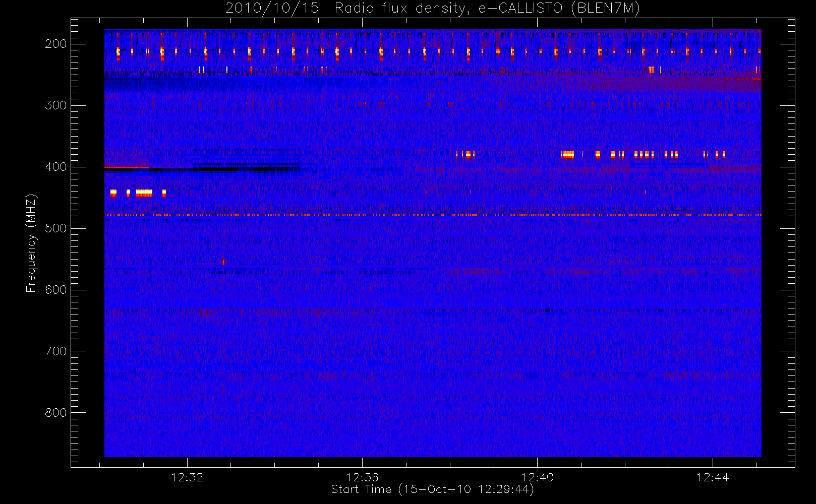The height and width of the screenshot is (504, 816).
Task: Select the 500 frequency tick label
Action: pos(56,228)
